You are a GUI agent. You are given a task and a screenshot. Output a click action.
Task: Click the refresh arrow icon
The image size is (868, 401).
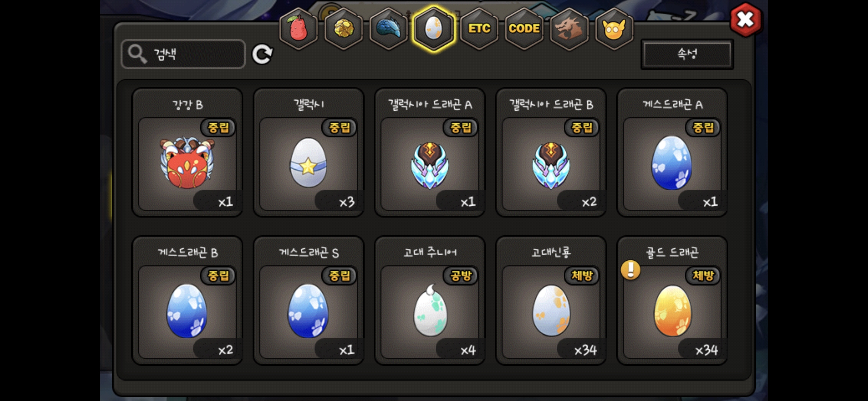pyautogui.click(x=262, y=55)
